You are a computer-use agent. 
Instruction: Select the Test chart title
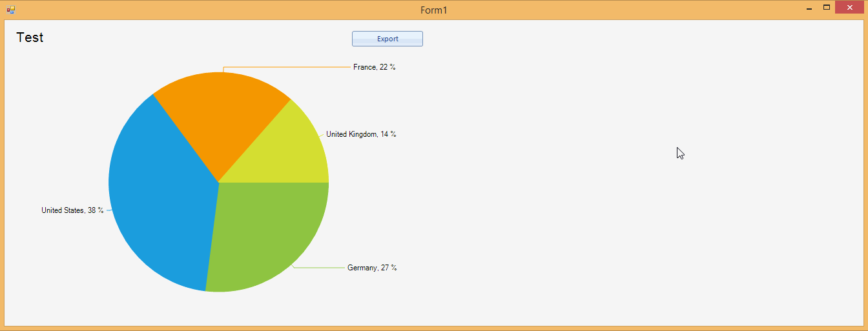[x=30, y=37]
